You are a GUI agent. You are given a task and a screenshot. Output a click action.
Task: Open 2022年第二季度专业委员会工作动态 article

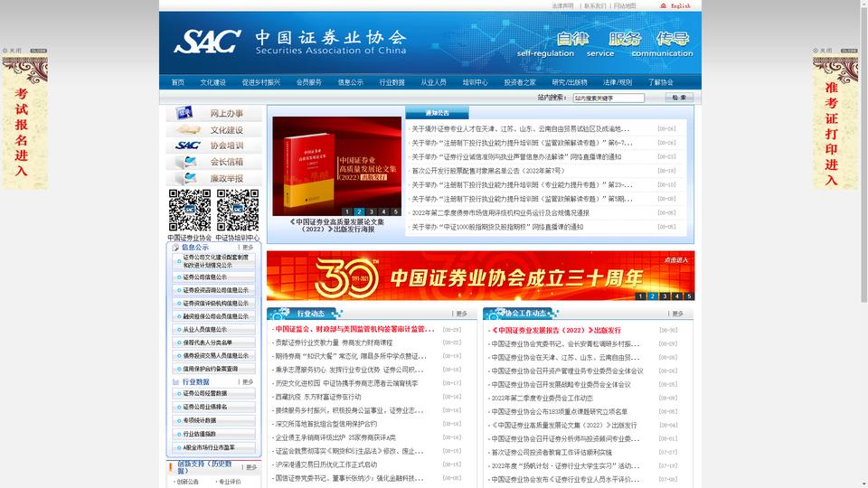[x=542, y=399]
